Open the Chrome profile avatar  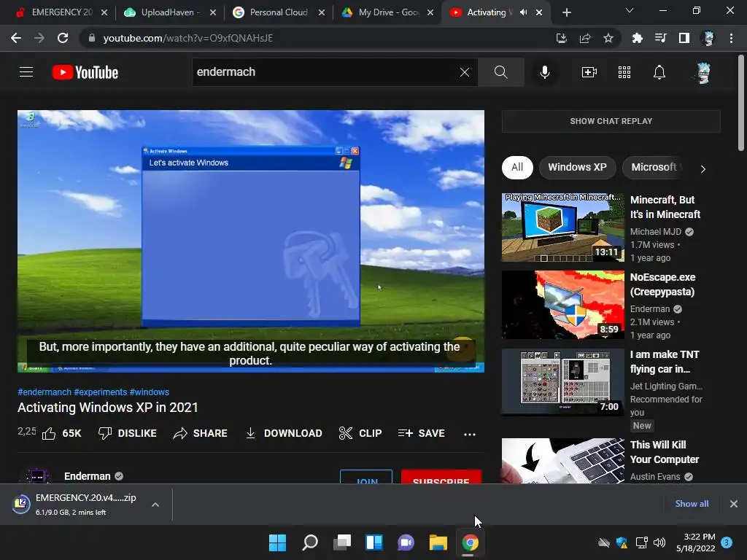pos(708,38)
